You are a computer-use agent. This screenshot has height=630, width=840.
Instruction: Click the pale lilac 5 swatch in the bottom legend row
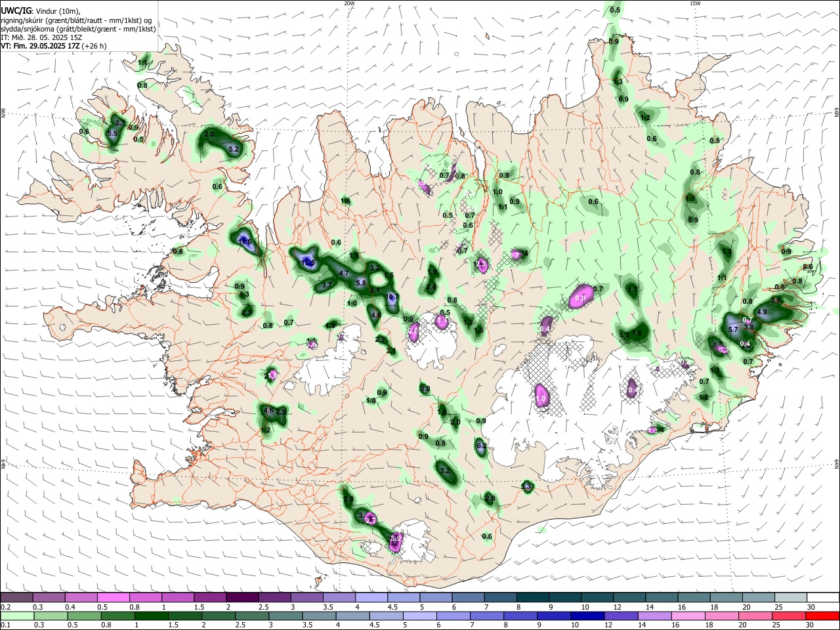pos(419,616)
